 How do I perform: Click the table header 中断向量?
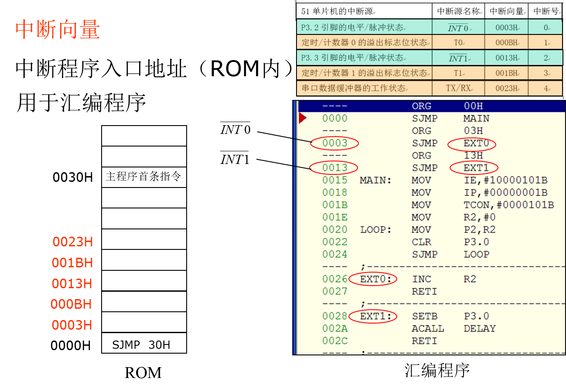[x=507, y=11]
